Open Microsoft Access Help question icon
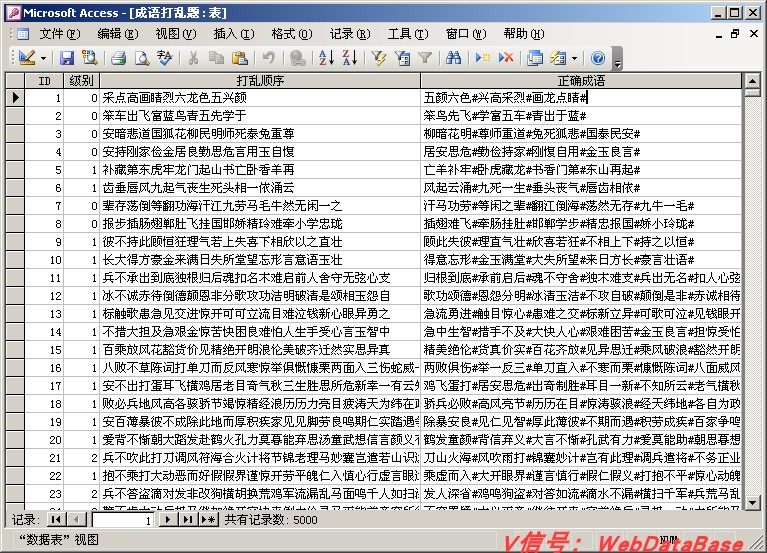Image resolution: width=767 pixels, height=553 pixels. tap(598, 58)
